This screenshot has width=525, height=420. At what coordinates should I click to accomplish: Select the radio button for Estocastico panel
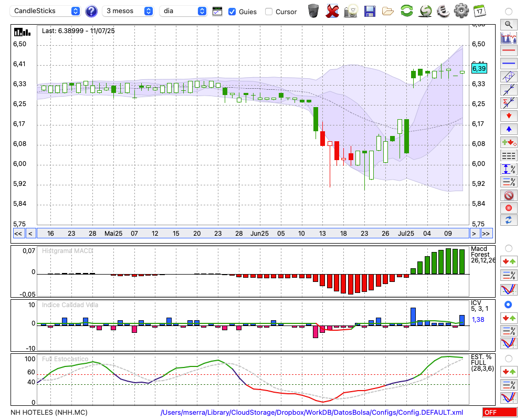click(x=508, y=359)
